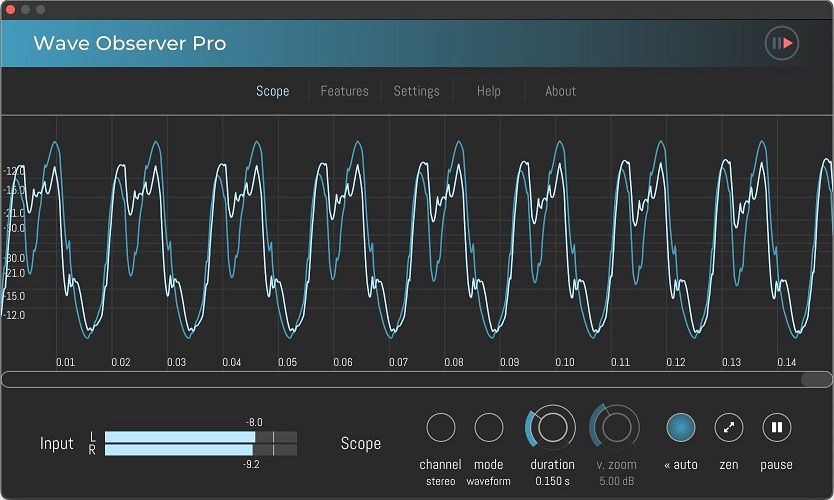Click the 5.00 dB zoom value
The width and height of the screenshot is (834, 500).
[616, 481]
